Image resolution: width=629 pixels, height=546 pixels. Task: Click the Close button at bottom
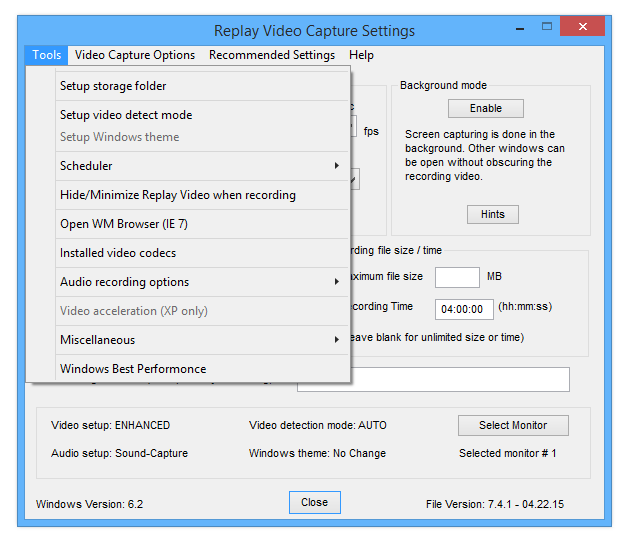[x=314, y=502]
